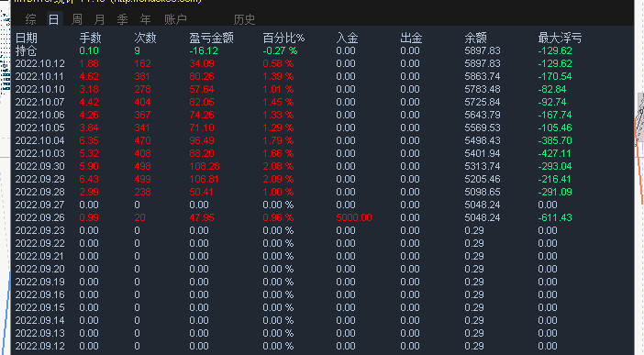Select the 2022.09.12 date row
The image size is (644, 355).
[x=39, y=346]
